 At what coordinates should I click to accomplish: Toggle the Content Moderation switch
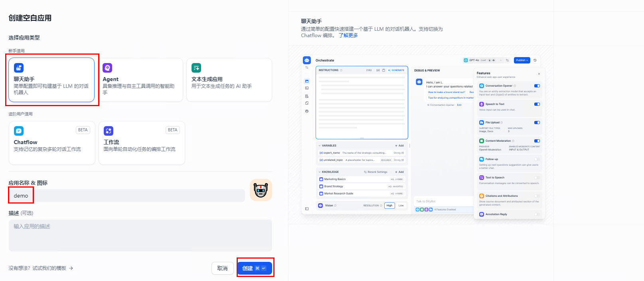[537, 141]
